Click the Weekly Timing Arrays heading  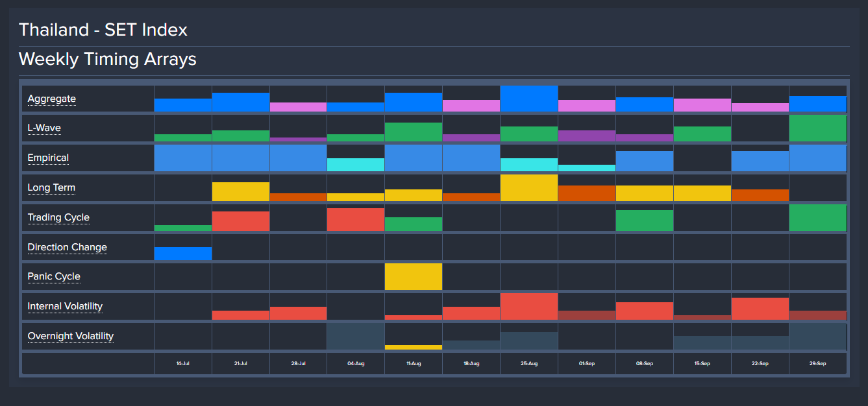click(108, 59)
